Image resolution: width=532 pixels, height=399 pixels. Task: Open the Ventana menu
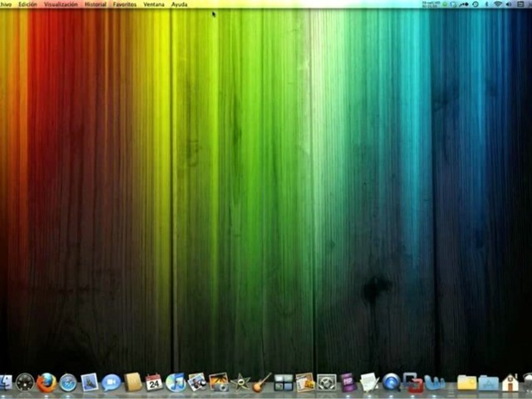(154, 4)
